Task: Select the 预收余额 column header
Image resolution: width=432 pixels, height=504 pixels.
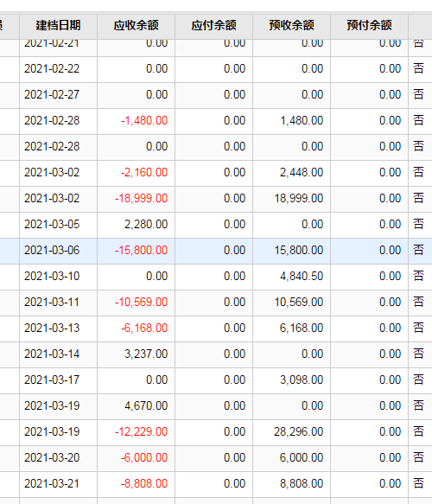Action: (291, 25)
